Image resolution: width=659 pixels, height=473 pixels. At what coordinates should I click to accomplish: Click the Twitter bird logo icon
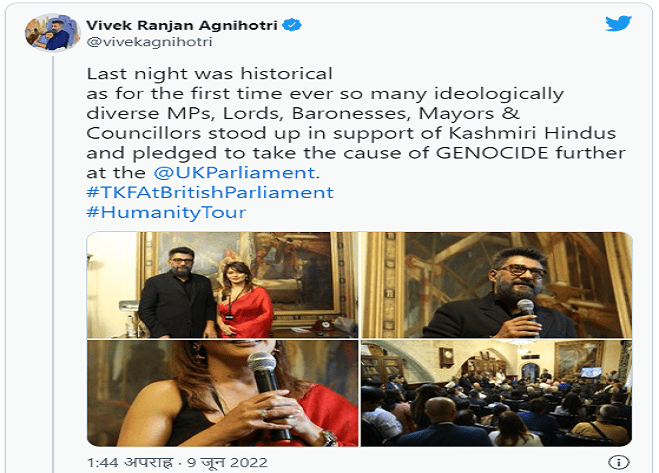618,24
